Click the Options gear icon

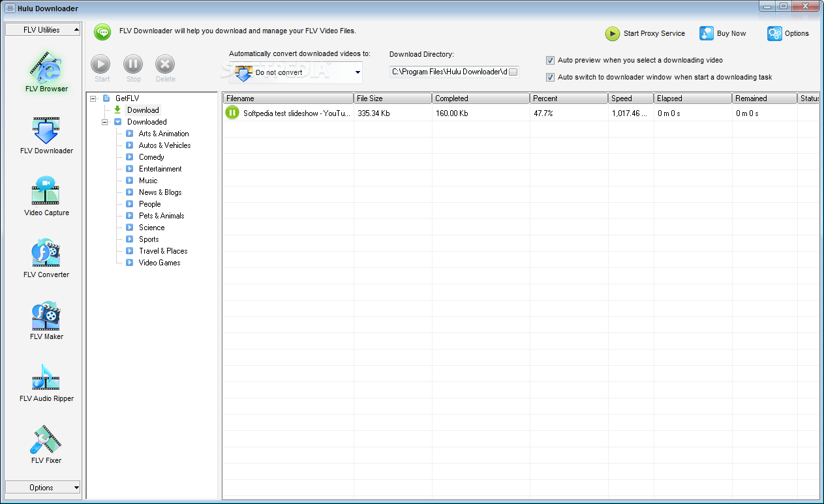pyautogui.click(x=774, y=33)
